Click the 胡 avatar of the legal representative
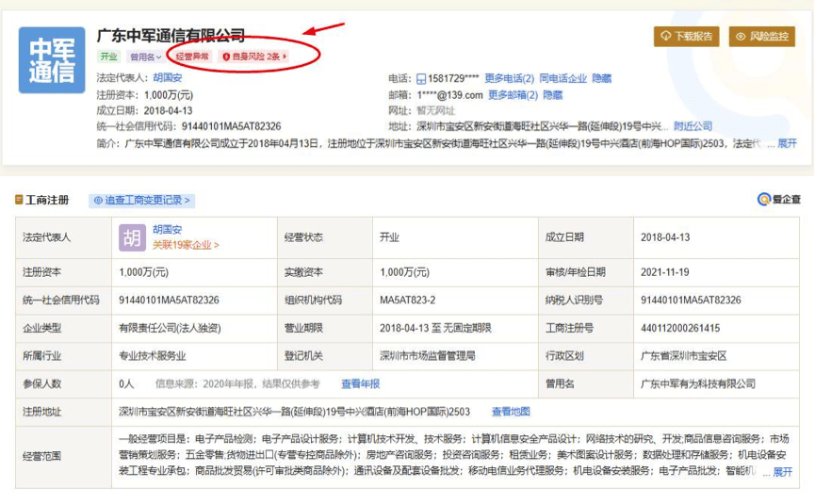Viewport: 815px width, 504px height. pos(132,237)
